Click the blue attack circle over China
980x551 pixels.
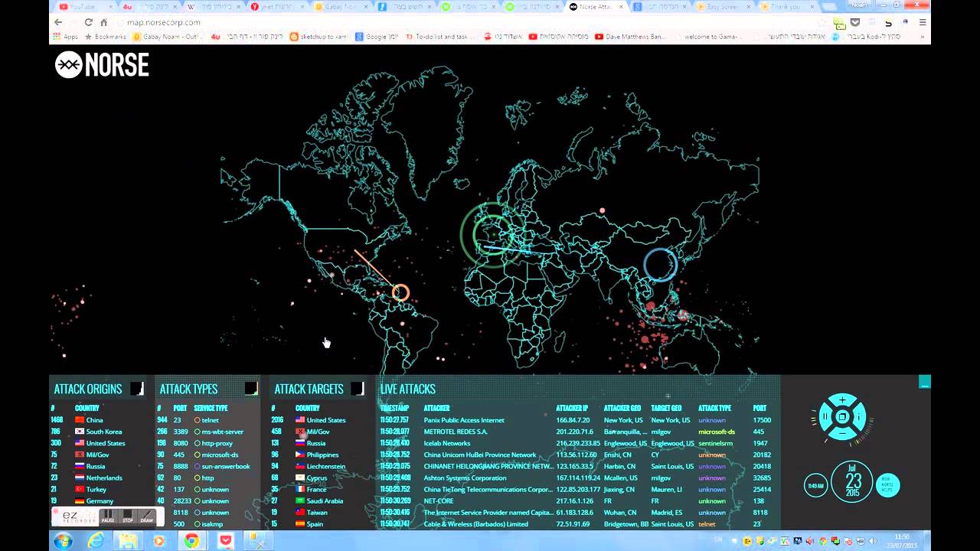(x=660, y=265)
